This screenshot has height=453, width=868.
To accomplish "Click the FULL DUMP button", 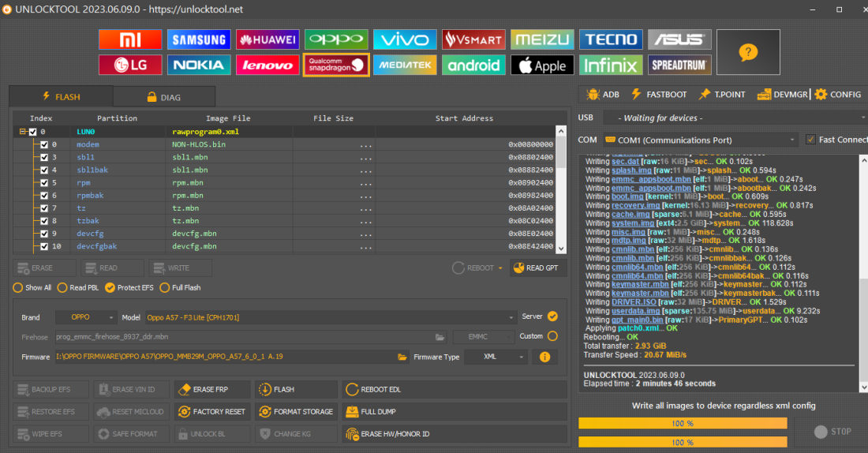I will point(455,411).
